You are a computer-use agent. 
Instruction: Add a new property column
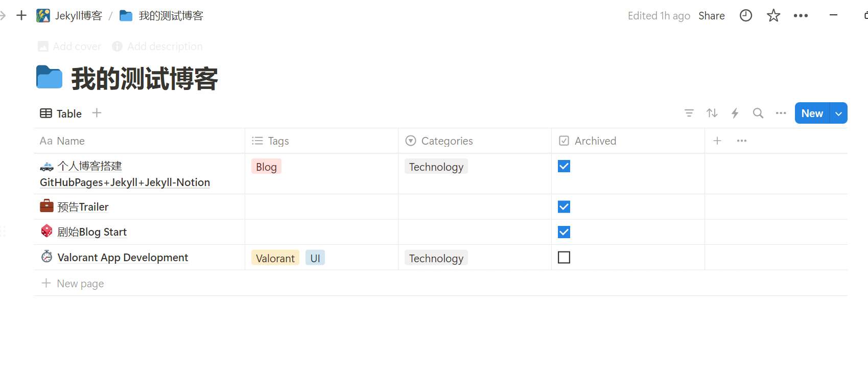[x=717, y=141]
